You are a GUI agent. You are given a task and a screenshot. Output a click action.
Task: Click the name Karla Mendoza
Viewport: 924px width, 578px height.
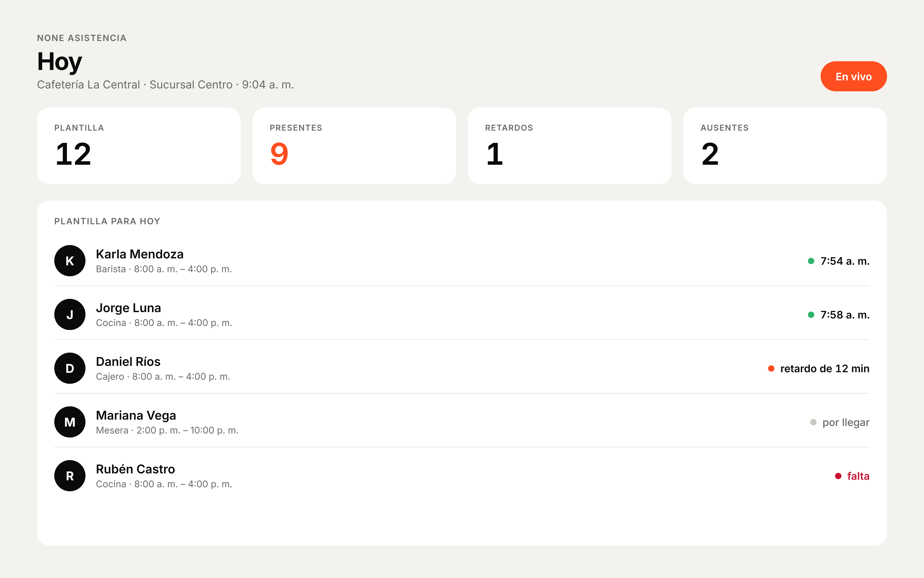[140, 254]
